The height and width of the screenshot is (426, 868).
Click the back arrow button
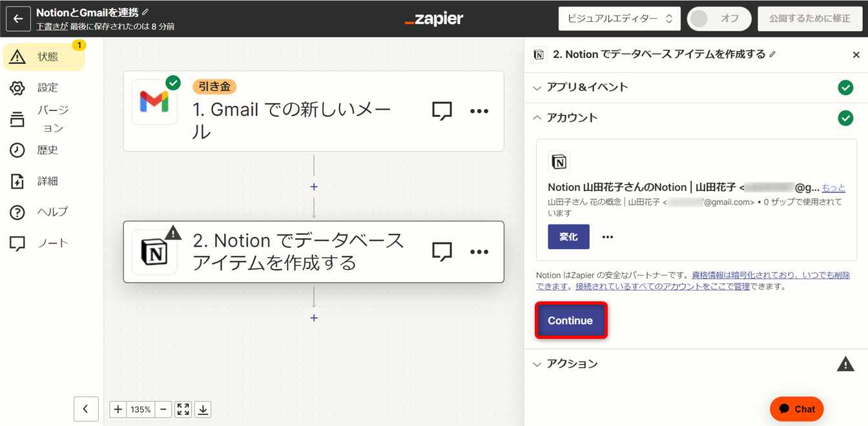(x=18, y=19)
